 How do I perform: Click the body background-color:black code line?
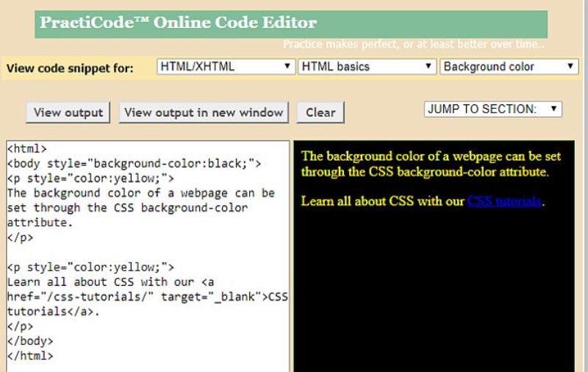134,164
